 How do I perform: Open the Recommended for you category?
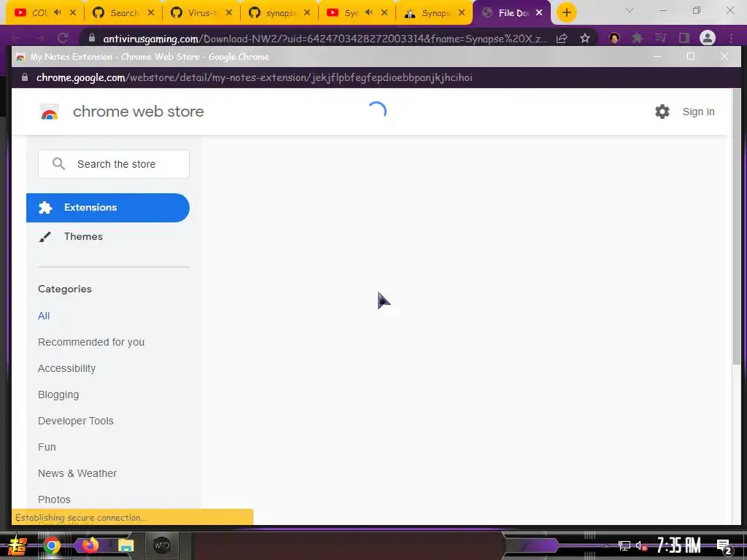91,342
